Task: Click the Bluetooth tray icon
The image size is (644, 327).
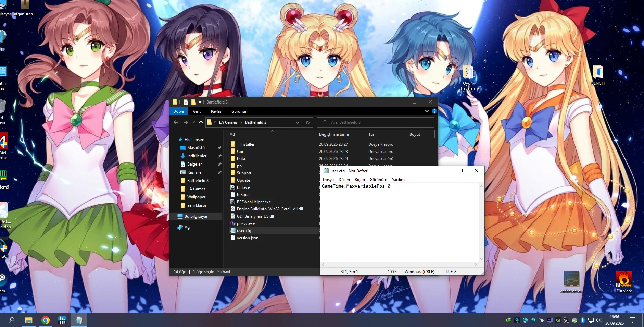Action: click(x=582, y=320)
